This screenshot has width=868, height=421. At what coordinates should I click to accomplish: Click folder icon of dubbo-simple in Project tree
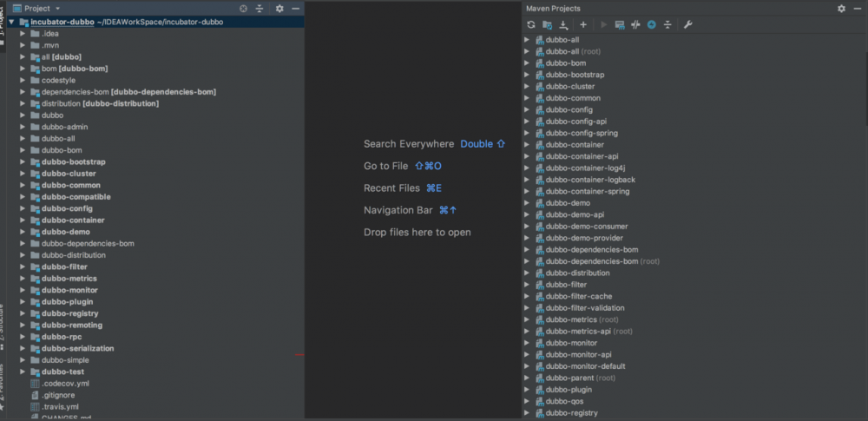[35, 360]
